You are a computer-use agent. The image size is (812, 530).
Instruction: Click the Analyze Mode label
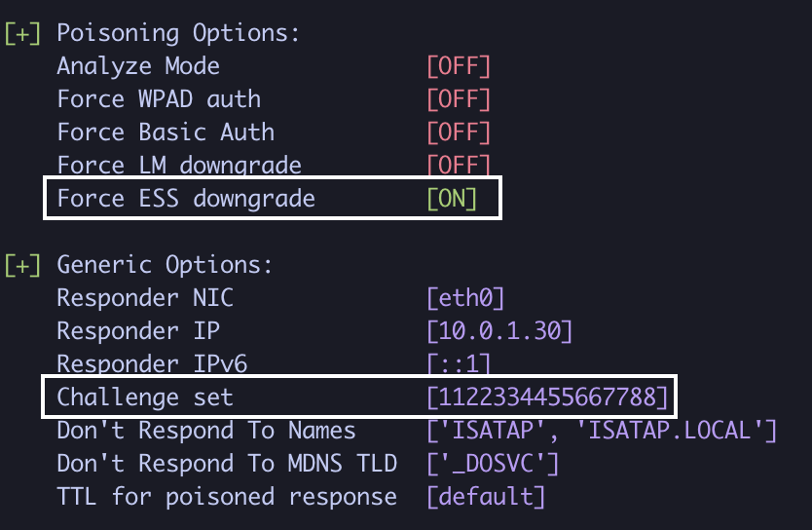pyautogui.click(x=138, y=66)
